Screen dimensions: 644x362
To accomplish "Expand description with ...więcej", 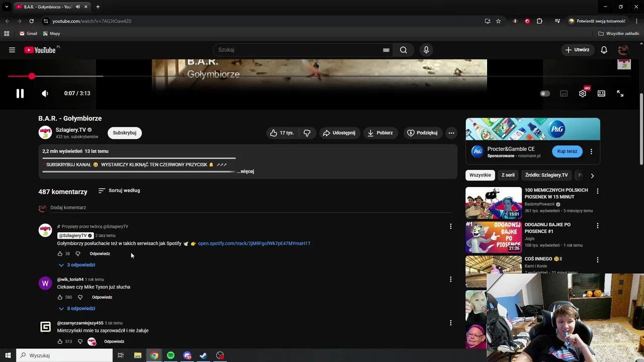I will pyautogui.click(x=246, y=171).
